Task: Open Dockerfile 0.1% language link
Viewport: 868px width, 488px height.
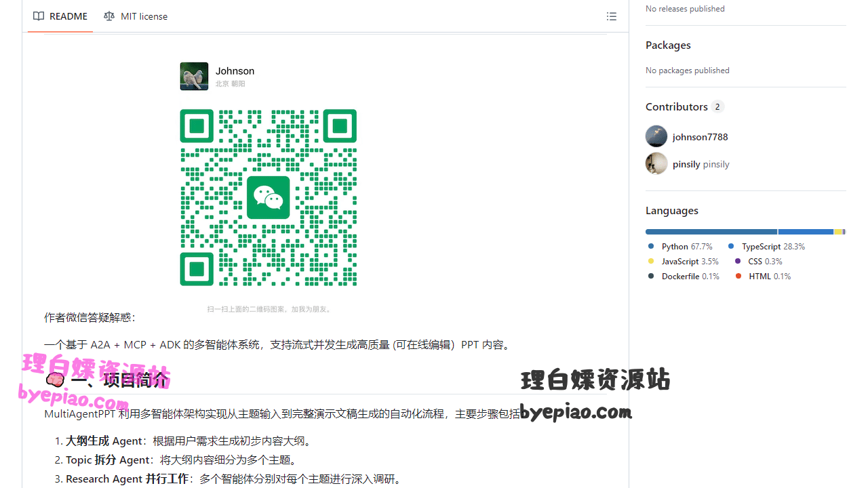Action: pos(684,277)
